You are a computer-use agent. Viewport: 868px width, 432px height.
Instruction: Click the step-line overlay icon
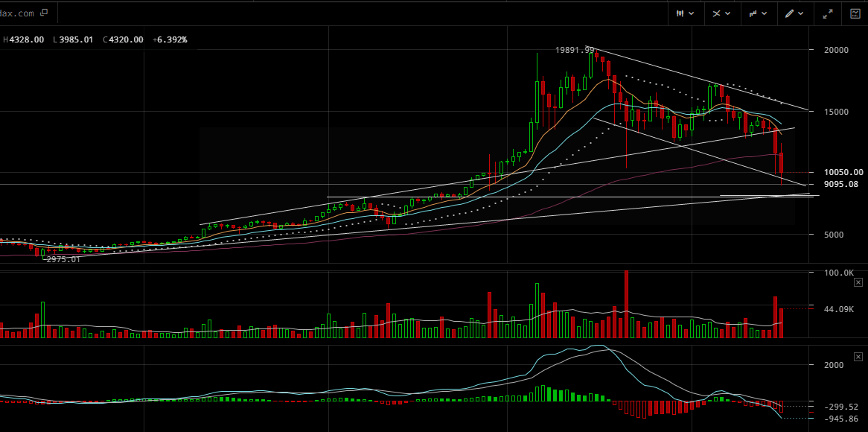[x=753, y=13]
